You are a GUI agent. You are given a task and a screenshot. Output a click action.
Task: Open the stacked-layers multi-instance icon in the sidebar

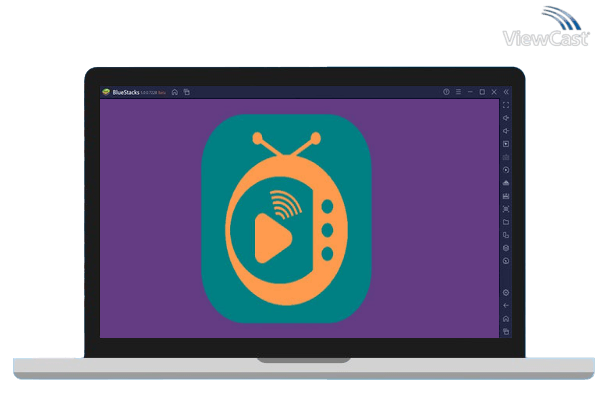click(x=506, y=248)
